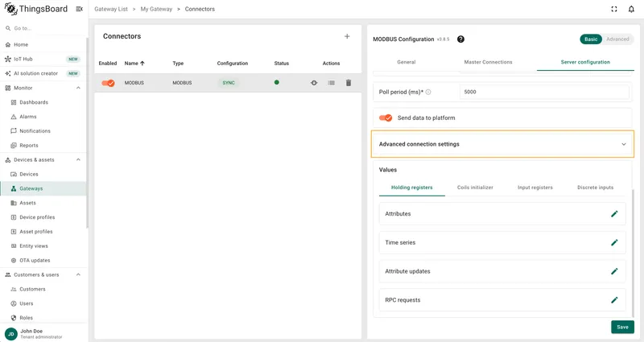Open the Master Connections tab
This screenshot has height=342, width=644.
[488, 62]
